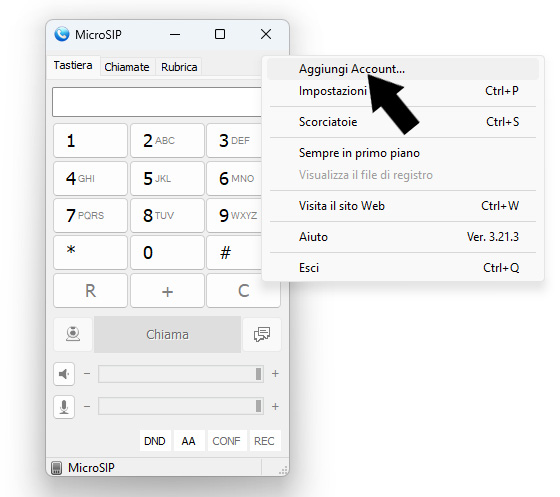Click the C clear key

pos(244,291)
